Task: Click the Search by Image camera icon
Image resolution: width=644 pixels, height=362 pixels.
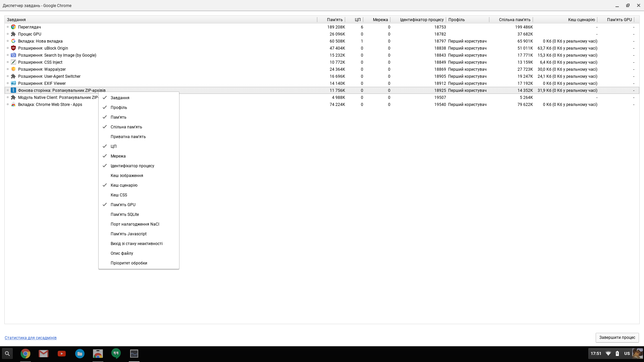Action: pyautogui.click(x=13, y=55)
